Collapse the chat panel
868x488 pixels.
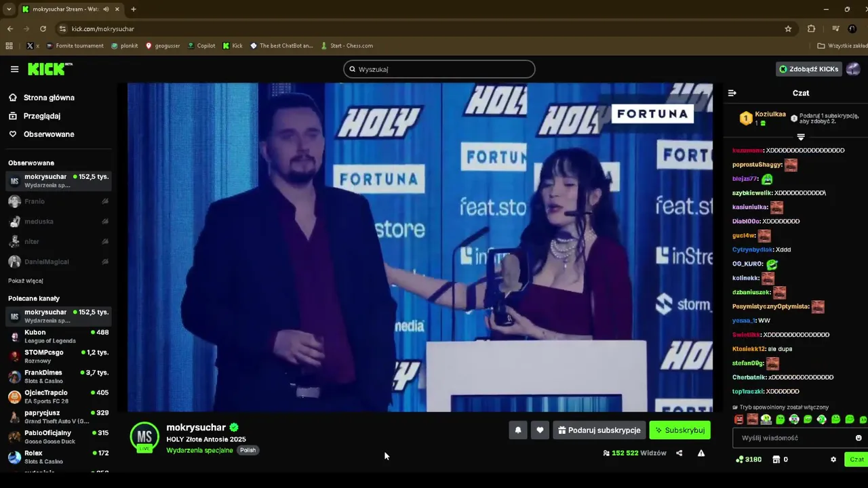732,93
